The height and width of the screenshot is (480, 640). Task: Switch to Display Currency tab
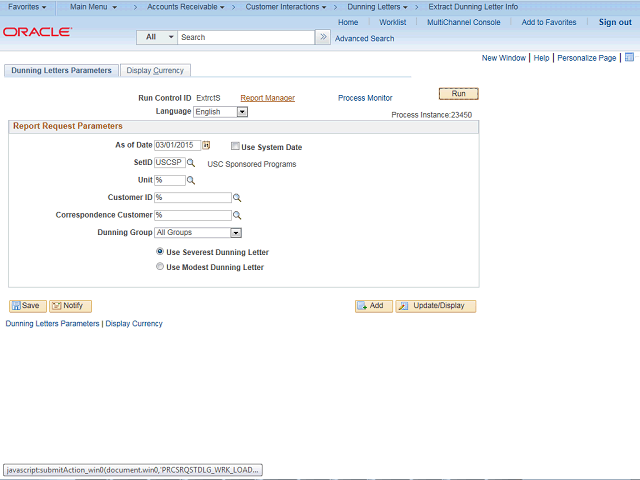(x=155, y=71)
